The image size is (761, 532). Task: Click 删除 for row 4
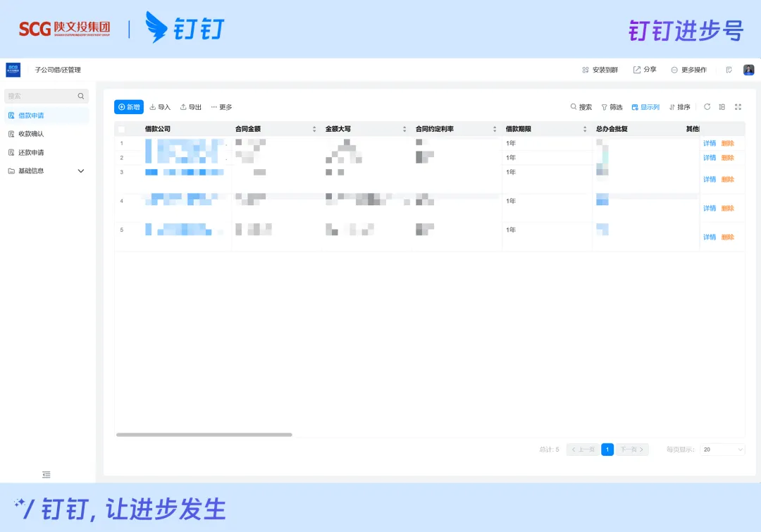coord(727,209)
